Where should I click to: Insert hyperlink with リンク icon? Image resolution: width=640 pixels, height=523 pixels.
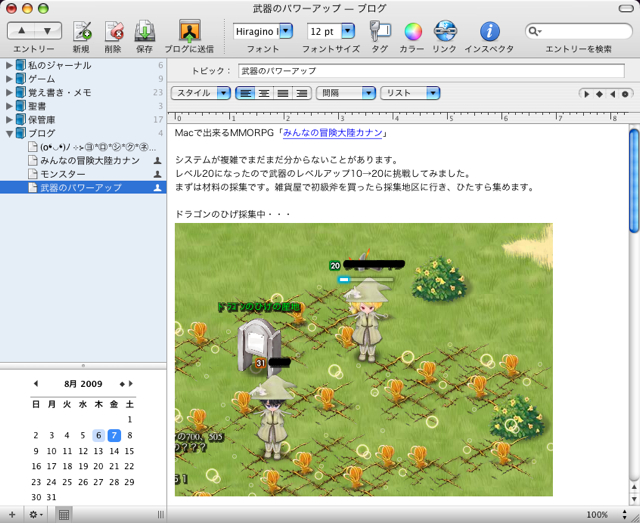(x=445, y=31)
